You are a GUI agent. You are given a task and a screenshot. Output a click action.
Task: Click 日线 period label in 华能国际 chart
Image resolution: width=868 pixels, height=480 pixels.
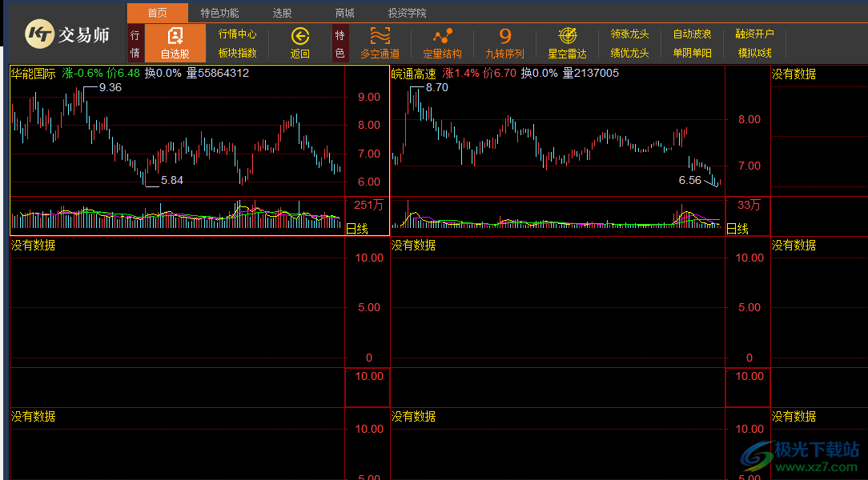tap(356, 229)
